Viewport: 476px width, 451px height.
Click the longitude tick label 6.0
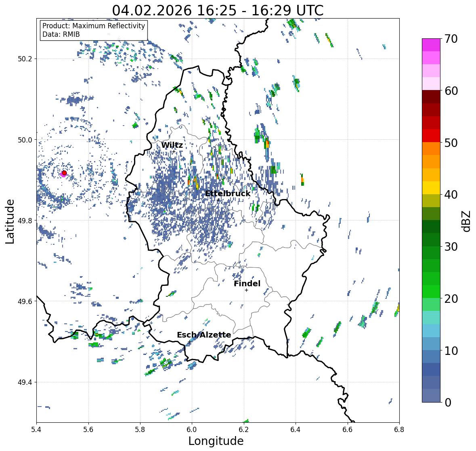tap(192, 430)
